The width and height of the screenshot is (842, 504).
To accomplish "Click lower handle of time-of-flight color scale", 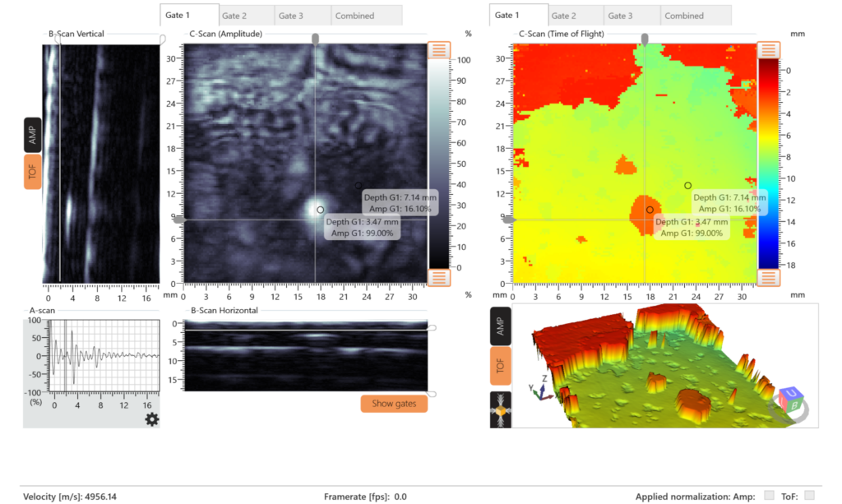I will coord(768,277).
